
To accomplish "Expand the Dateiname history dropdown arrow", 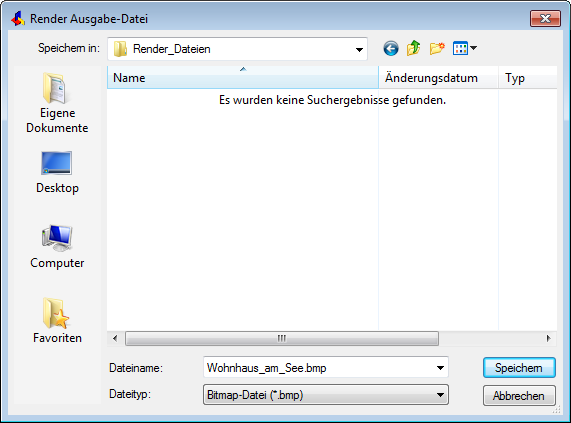I will click(x=440, y=368).
